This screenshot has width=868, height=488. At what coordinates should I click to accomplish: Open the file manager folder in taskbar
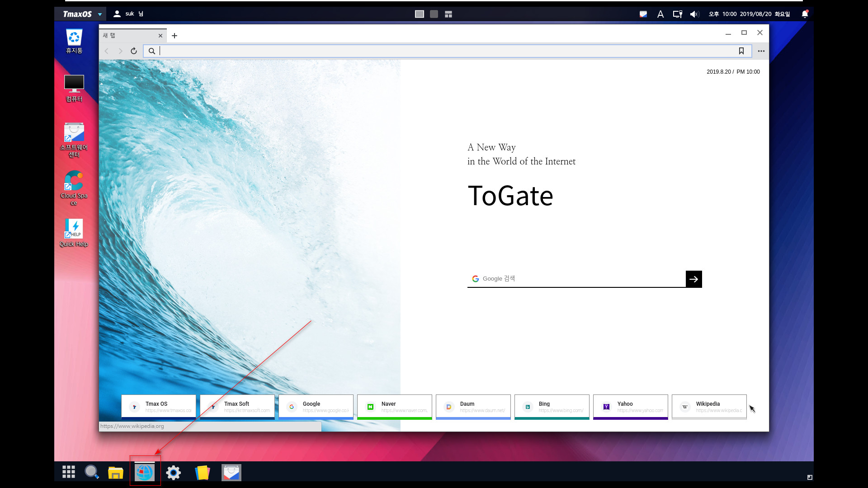116,473
